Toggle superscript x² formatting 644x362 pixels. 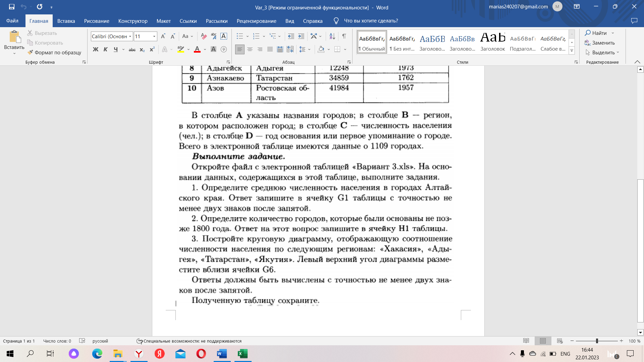click(x=152, y=50)
